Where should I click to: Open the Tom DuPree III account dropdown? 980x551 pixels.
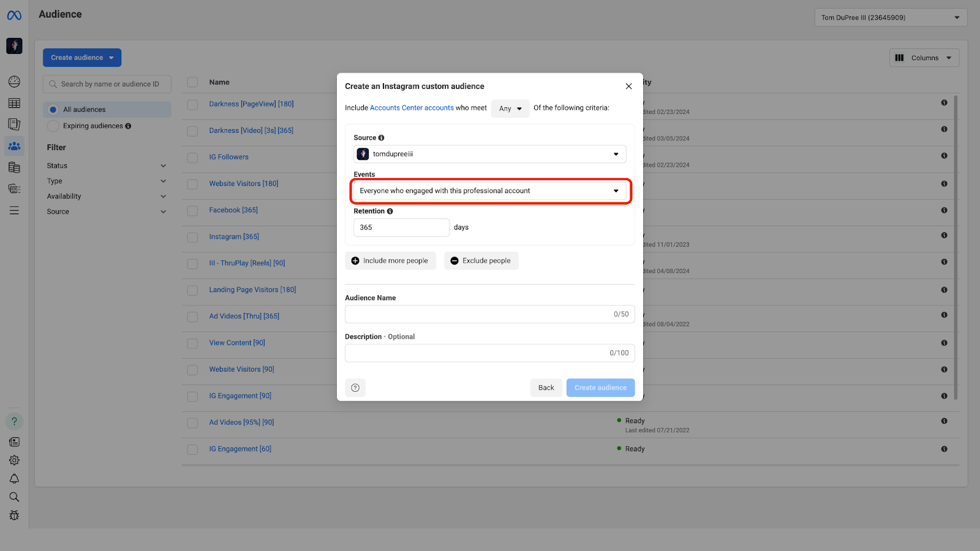pos(891,17)
